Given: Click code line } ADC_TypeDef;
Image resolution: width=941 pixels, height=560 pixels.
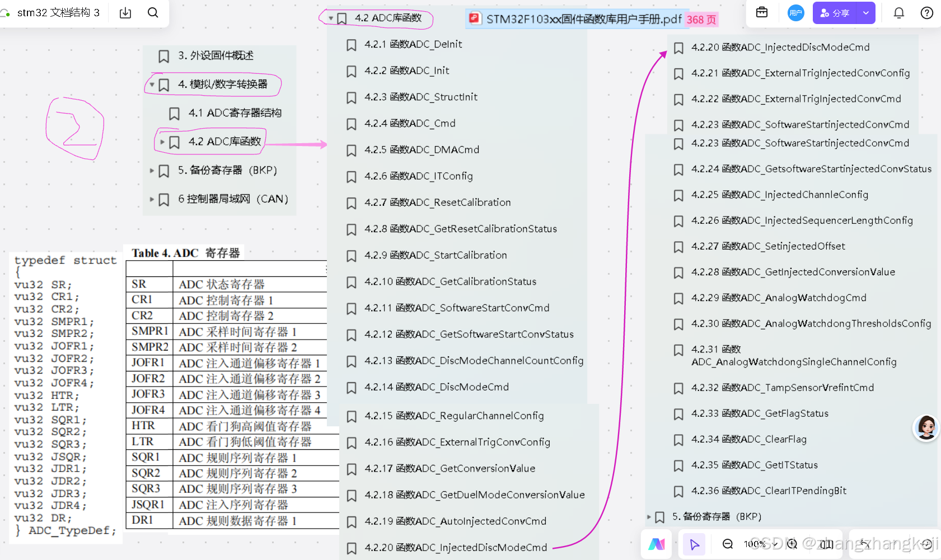Looking at the screenshot, I should 65,530.
